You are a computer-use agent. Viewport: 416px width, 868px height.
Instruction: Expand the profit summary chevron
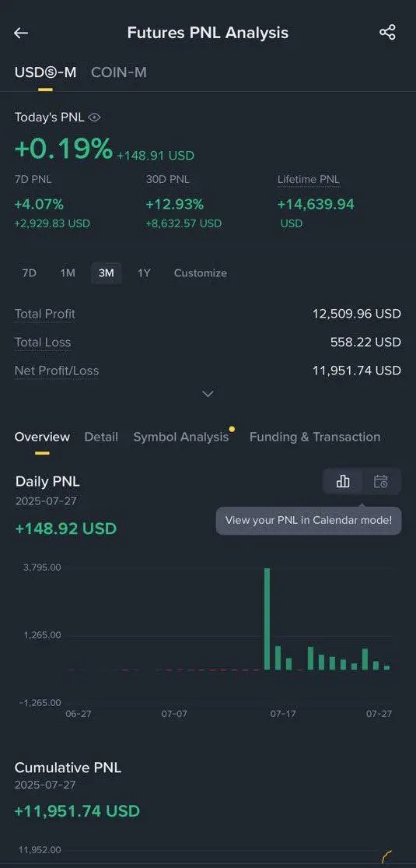[208, 394]
